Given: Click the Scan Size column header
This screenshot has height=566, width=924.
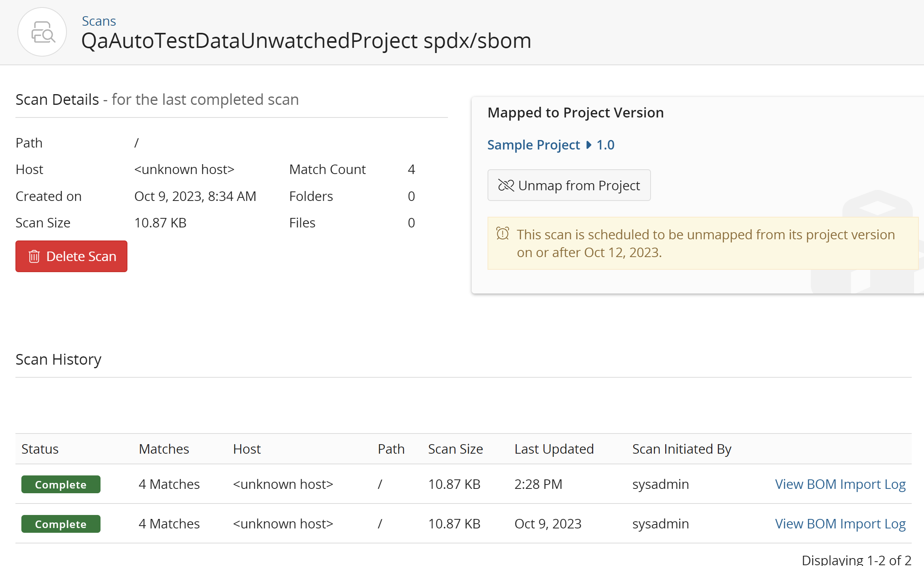Looking at the screenshot, I should tap(455, 449).
